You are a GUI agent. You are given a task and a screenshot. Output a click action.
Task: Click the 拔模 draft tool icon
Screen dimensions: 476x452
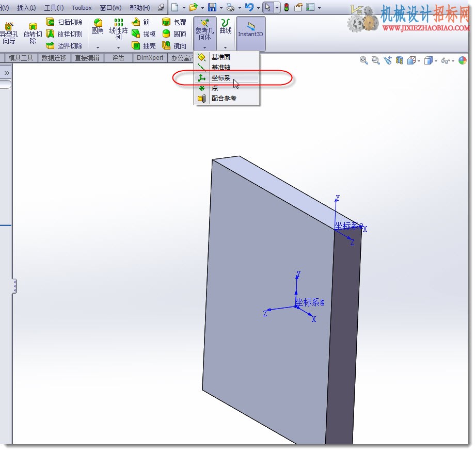[136, 34]
